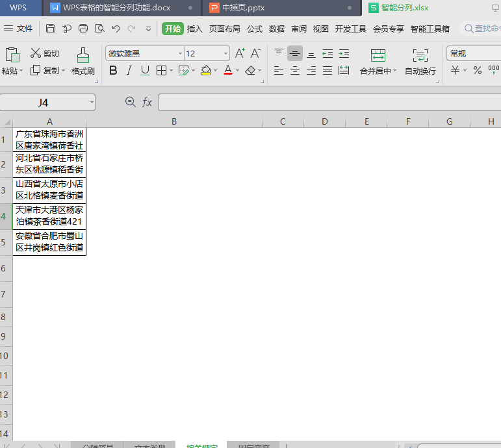501x448 pixels.
Task: Click the Format Painter (格式刷) icon
Action: pyautogui.click(x=83, y=55)
